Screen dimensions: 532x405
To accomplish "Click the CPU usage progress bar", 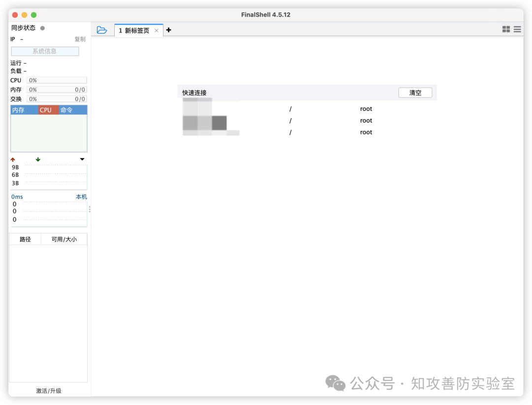I will pos(57,80).
